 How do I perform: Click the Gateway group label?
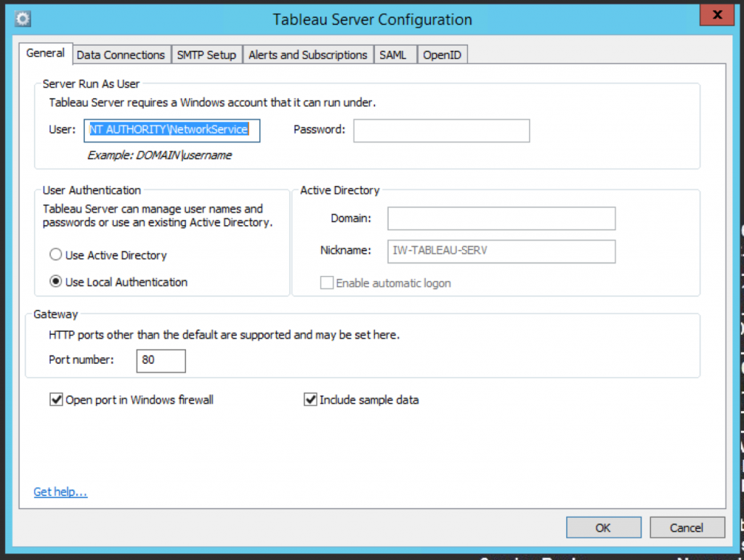click(x=55, y=315)
